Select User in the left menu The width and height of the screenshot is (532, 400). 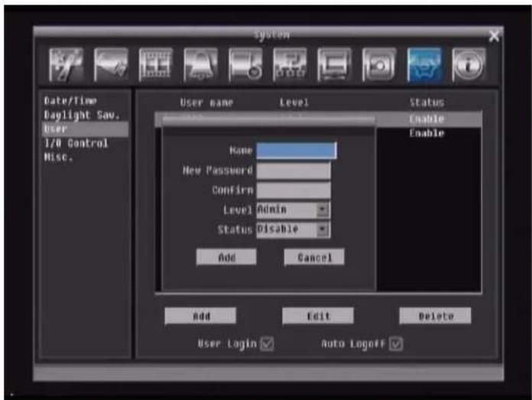[x=85, y=129]
